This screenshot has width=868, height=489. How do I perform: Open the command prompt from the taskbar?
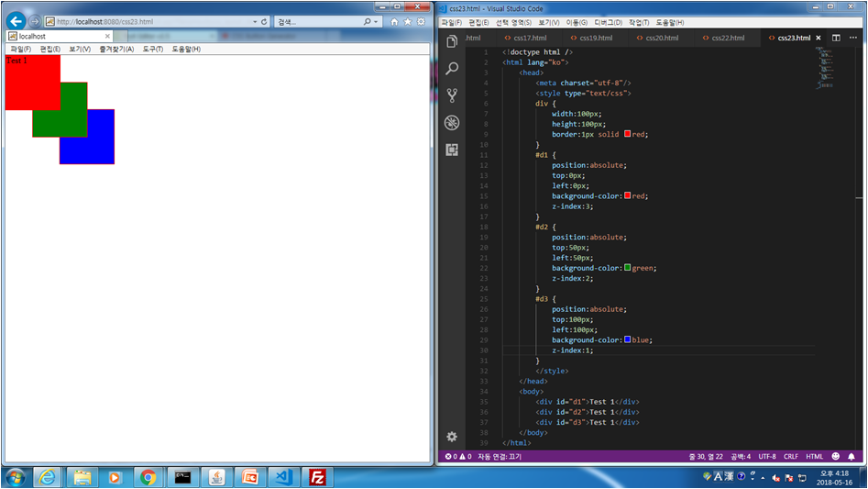pos(182,477)
